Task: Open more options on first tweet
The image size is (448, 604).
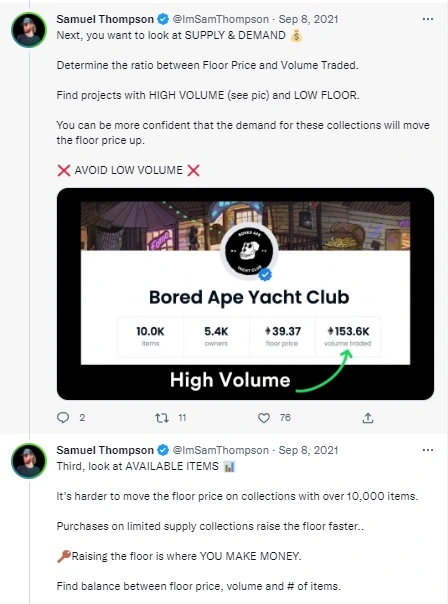Action: (x=428, y=19)
